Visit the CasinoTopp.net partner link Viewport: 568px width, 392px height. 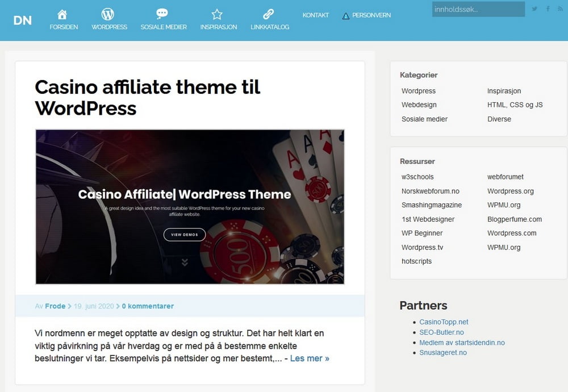pyautogui.click(x=444, y=322)
